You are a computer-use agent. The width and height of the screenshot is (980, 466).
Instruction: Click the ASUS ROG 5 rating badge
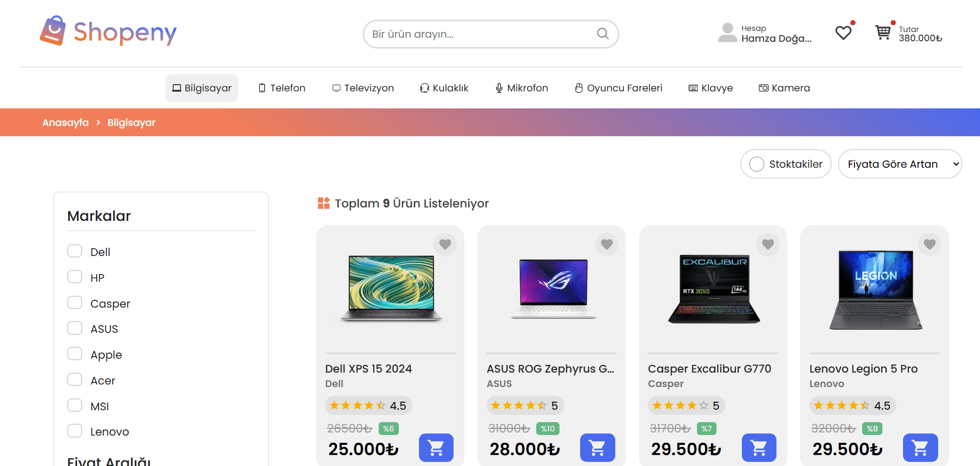(x=525, y=406)
